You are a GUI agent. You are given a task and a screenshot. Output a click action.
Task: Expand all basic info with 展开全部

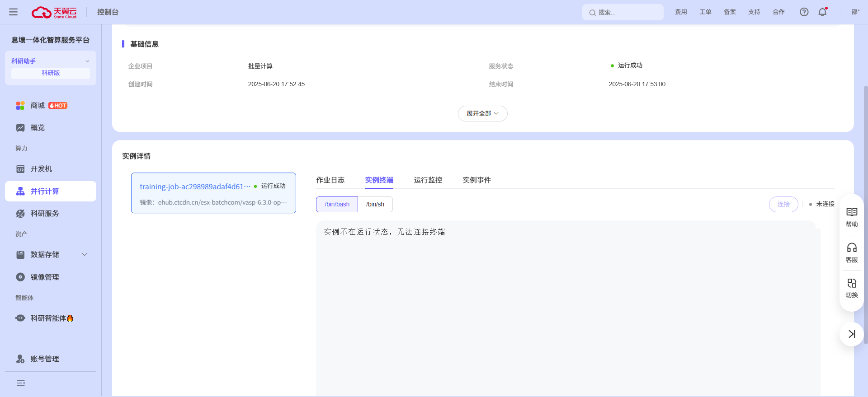(x=482, y=113)
